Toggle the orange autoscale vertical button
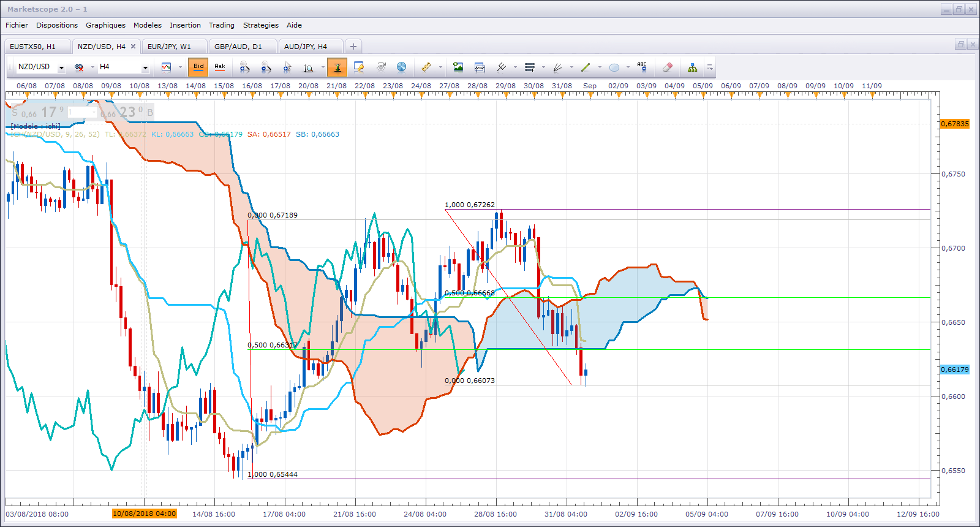This screenshot has width=980, height=527. pos(337,67)
